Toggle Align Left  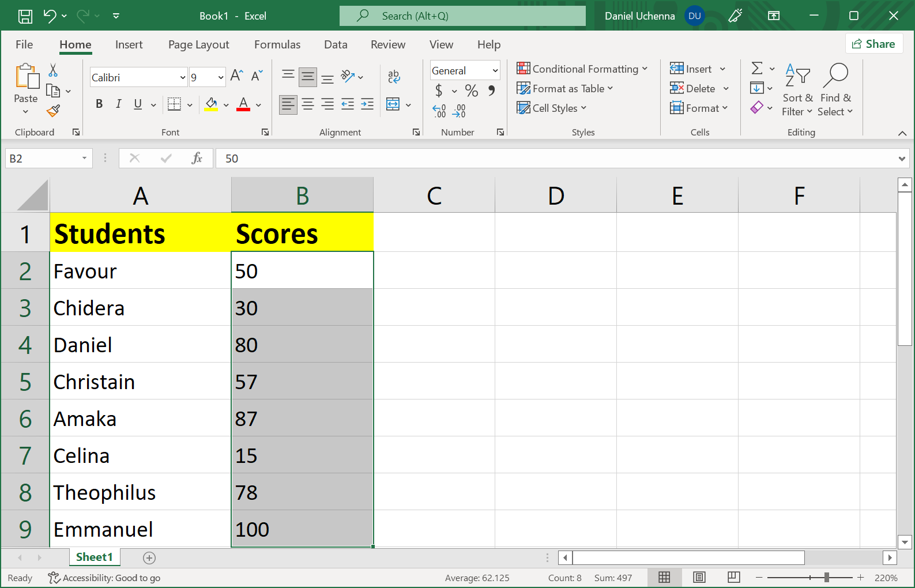288,104
